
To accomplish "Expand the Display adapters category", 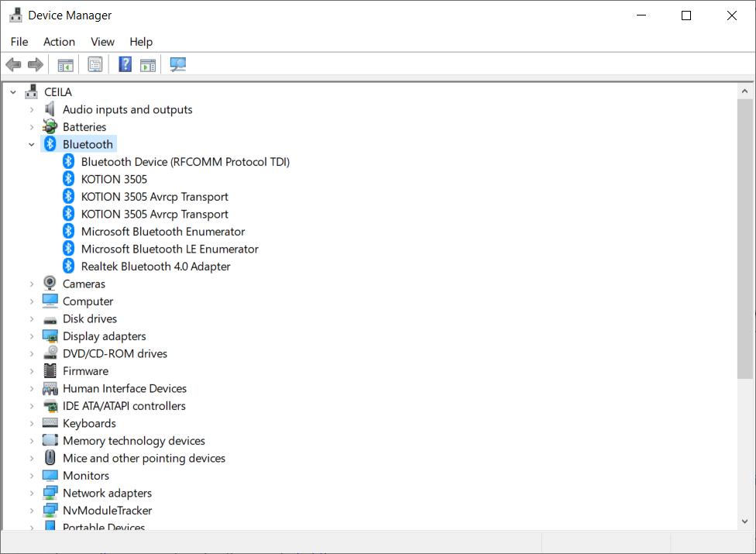I will tap(32, 336).
